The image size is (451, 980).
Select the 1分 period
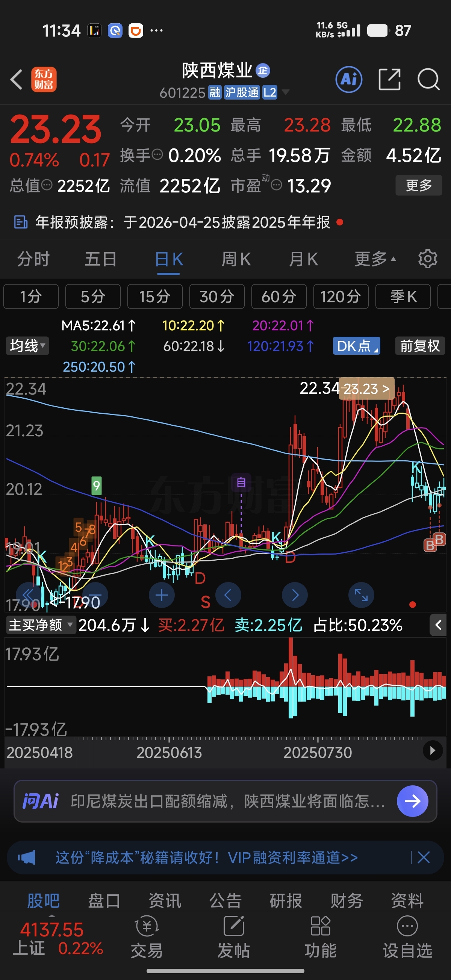click(x=31, y=296)
